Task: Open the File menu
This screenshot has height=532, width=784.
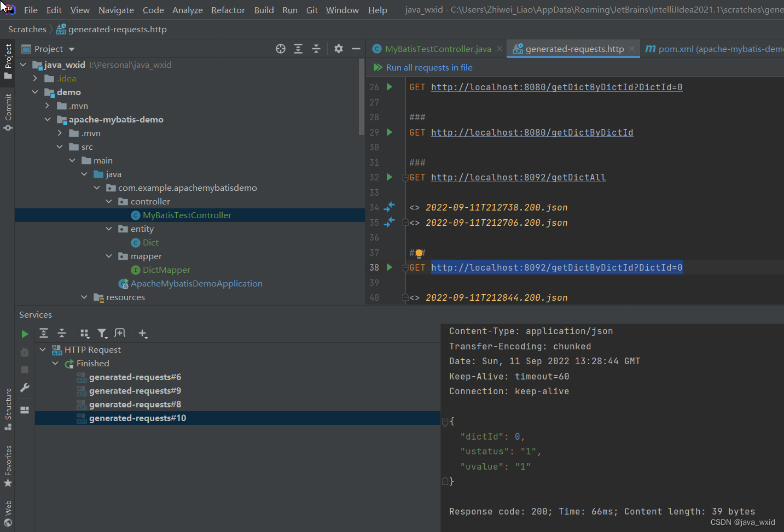Action: [x=31, y=10]
